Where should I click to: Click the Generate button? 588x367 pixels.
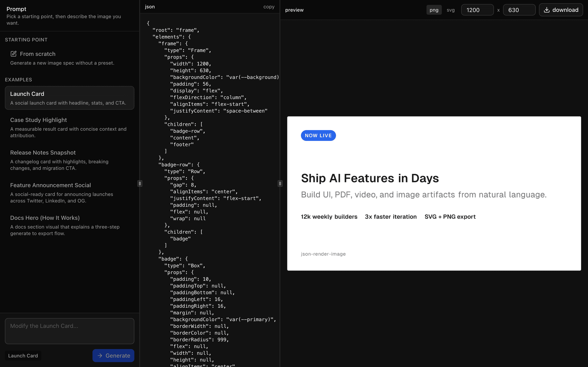[113, 355]
